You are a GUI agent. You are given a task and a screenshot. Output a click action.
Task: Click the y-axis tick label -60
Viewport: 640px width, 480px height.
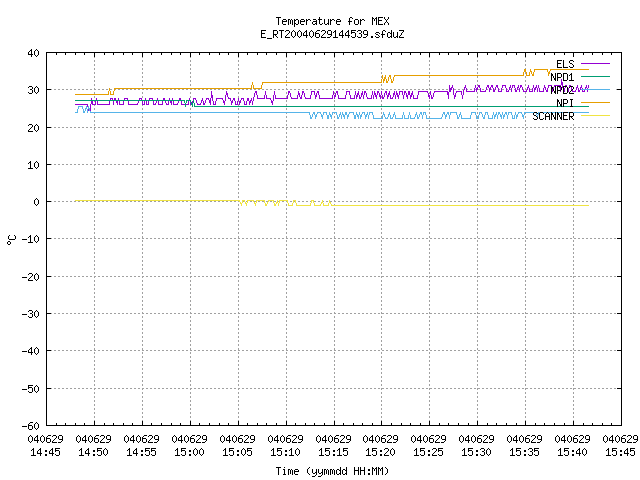(31, 426)
